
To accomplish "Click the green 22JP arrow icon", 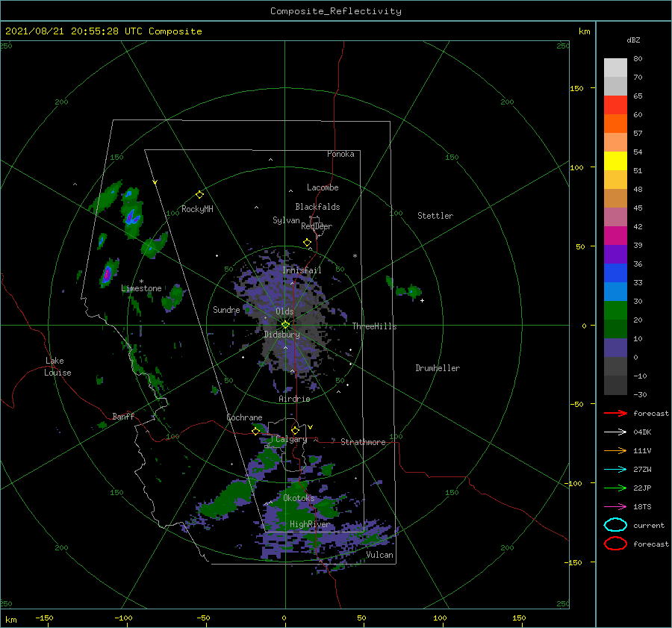I will click(x=615, y=488).
